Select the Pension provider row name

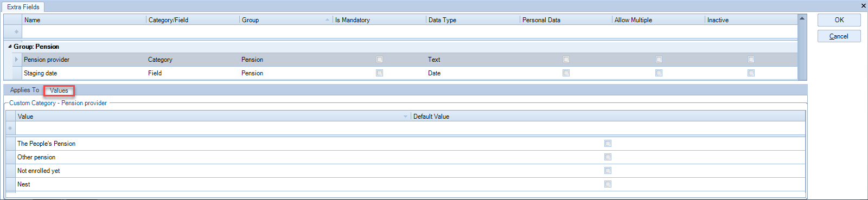(x=47, y=60)
